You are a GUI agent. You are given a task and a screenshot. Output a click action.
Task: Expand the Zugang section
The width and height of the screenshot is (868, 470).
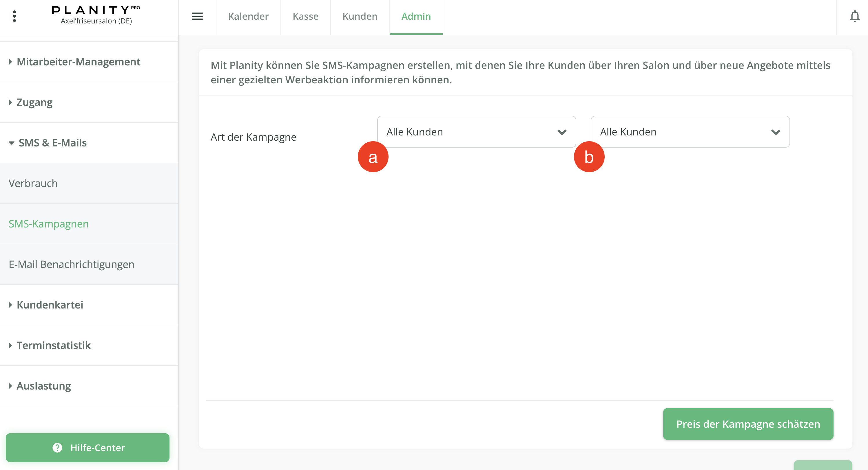(34, 102)
